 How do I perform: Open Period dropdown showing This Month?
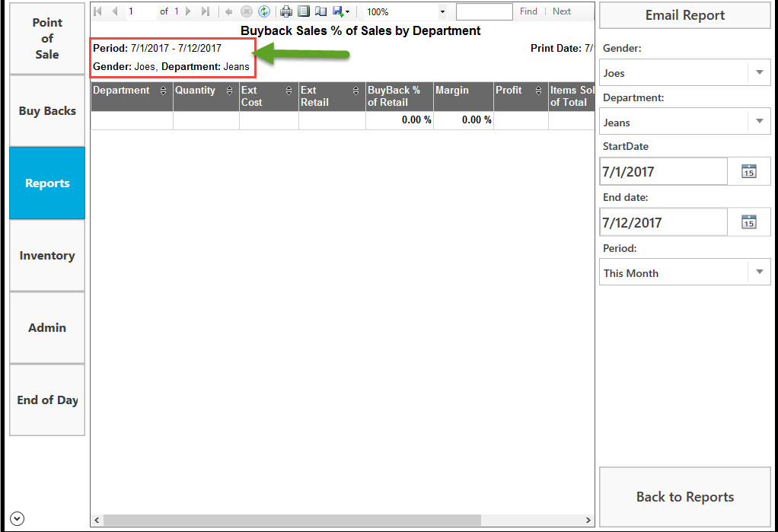point(684,273)
